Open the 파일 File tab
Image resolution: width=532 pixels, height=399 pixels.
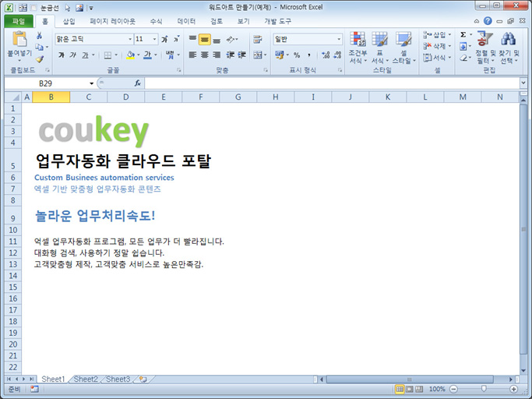click(19, 21)
